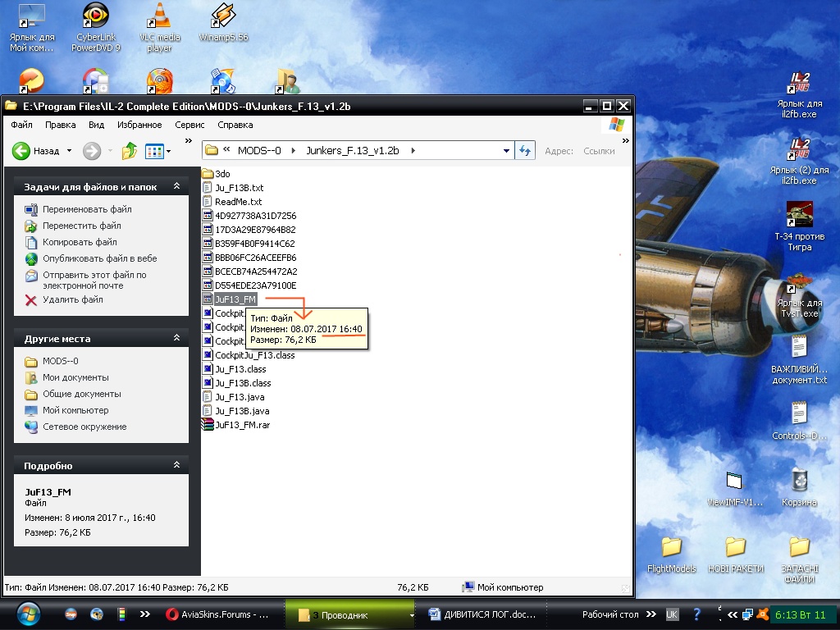The image size is (840, 630).
Task: Click the UK language indicator in taskbar
Action: 671,614
